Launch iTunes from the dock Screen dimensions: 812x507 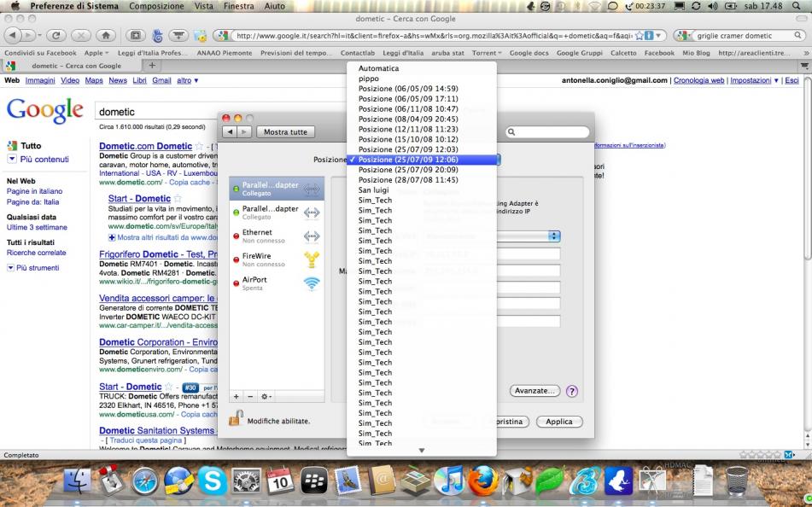pyautogui.click(x=448, y=481)
